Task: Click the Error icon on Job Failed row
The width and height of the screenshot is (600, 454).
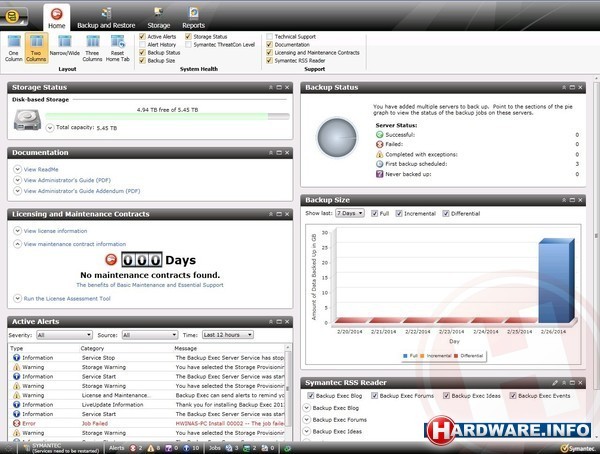Action: [x=16, y=423]
